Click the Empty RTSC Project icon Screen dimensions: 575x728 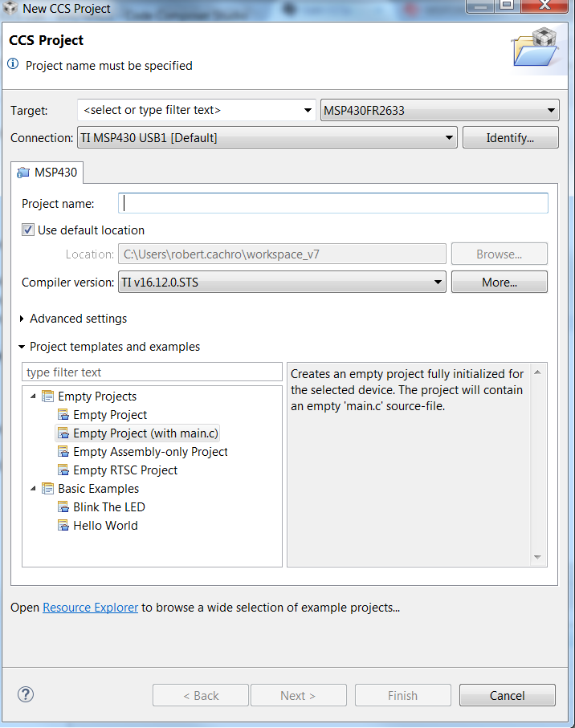click(x=63, y=470)
